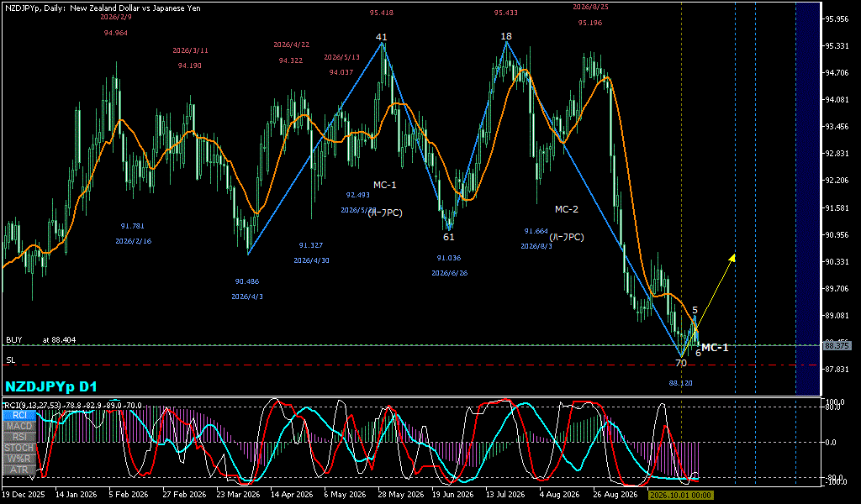Select the RCI indicator button
861x504 pixels.
pos(19,416)
